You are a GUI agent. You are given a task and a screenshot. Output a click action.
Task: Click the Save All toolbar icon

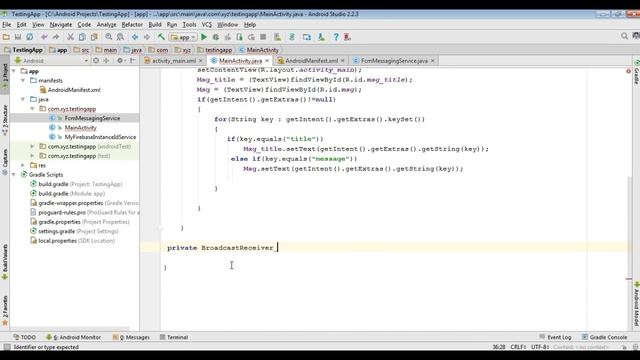18,37
